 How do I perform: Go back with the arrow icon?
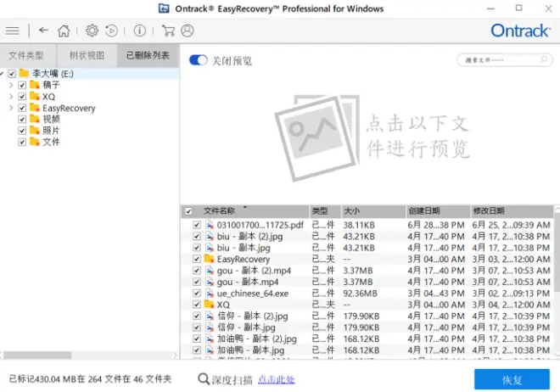pos(43,31)
